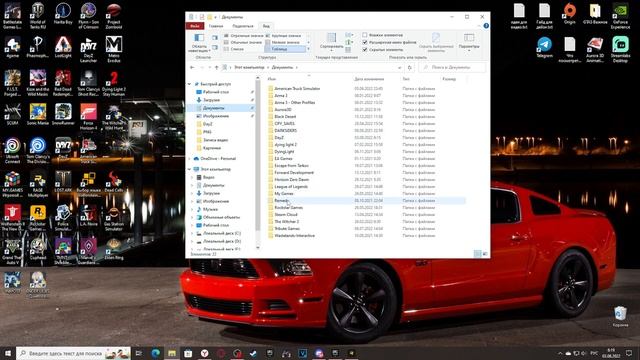This screenshot has width=640, height=360.
Task: Select Metro Exodus desktop icon
Action: [x=113, y=49]
